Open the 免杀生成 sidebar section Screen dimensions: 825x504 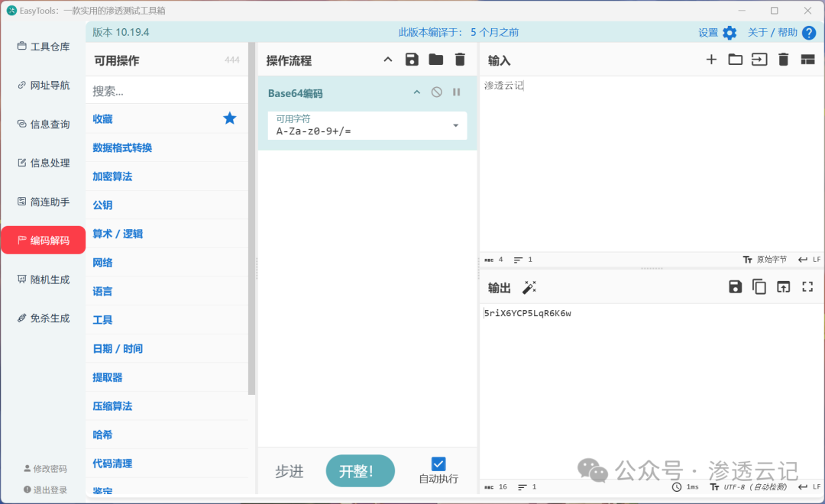44,318
